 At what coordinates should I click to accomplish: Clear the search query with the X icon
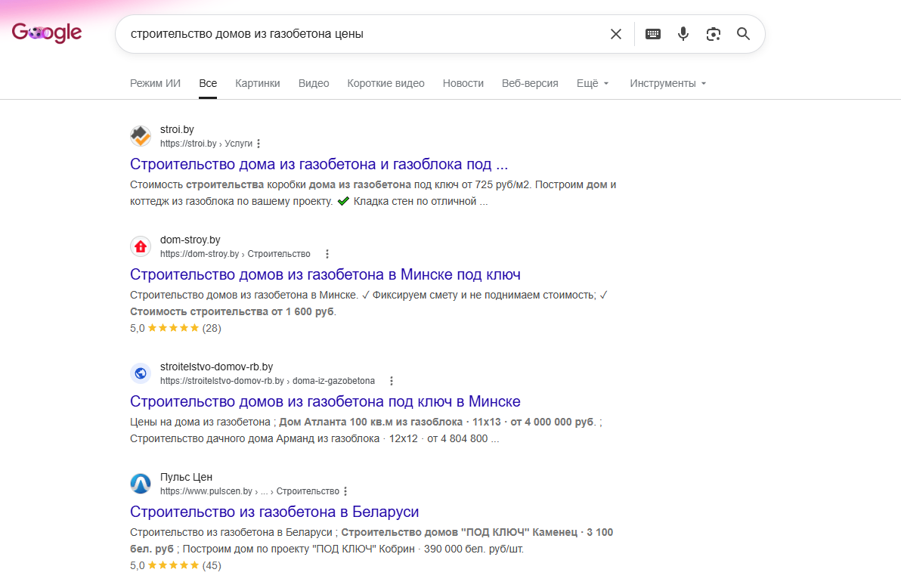[x=615, y=34]
